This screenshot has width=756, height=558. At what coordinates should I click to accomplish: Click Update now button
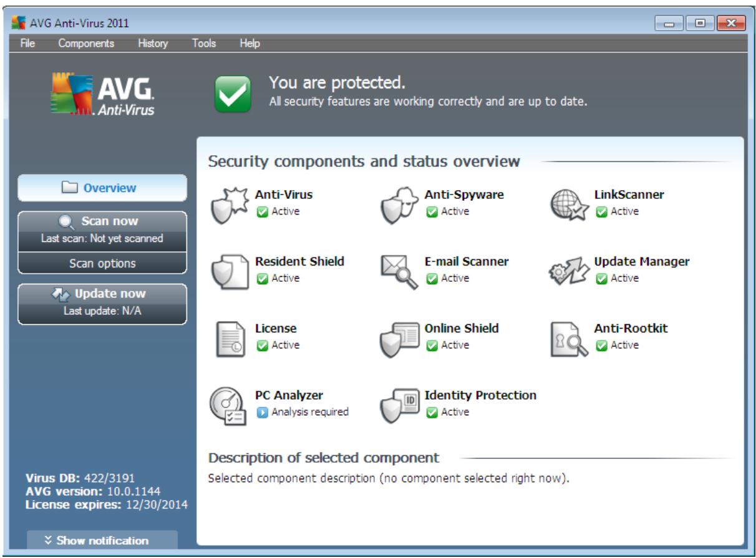(102, 304)
